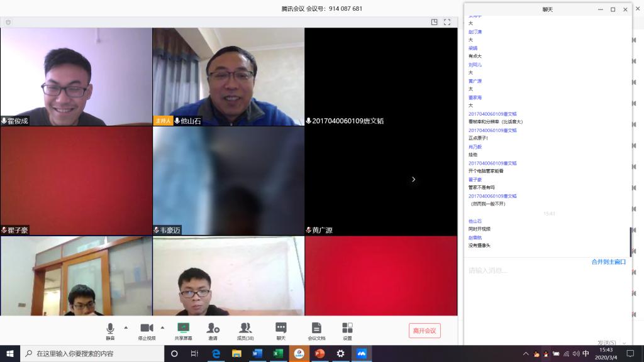Mute microphone with 静音 icon
Image resolution: width=644 pixels, height=362 pixels.
click(110, 329)
